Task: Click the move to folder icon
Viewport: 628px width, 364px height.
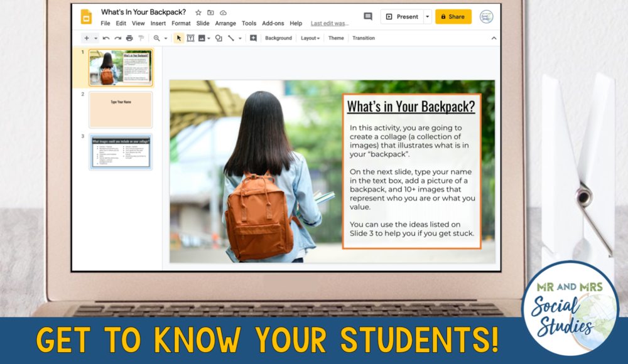Action: click(210, 13)
